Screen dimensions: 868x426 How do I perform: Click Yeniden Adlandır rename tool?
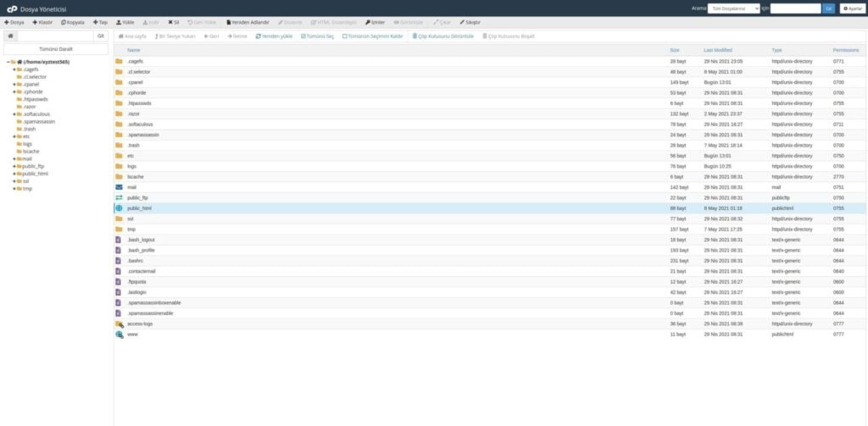point(248,23)
